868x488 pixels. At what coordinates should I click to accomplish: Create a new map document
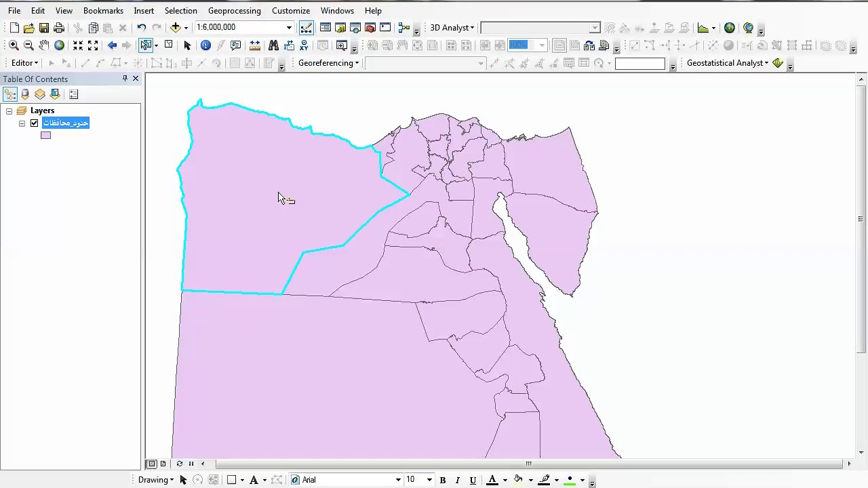point(14,28)
